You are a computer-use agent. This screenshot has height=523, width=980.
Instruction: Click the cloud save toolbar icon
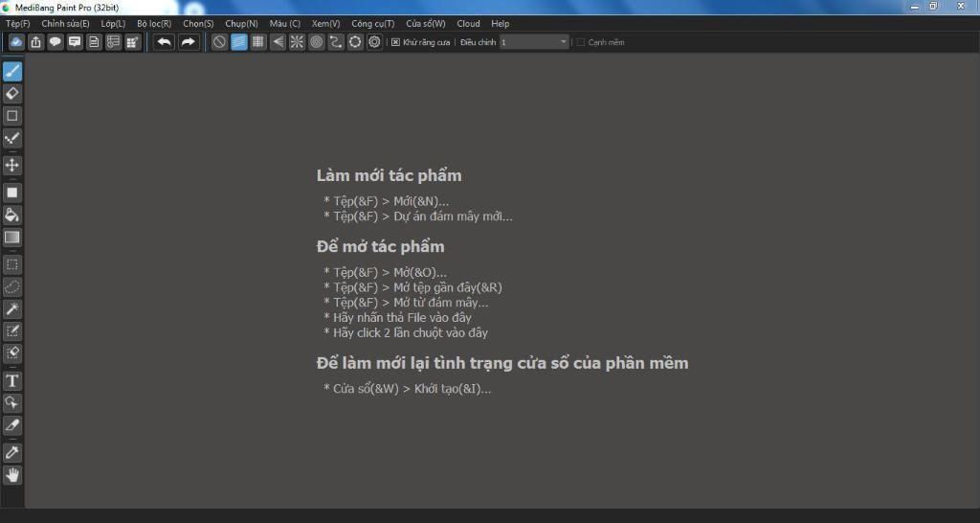click(17, 42)
